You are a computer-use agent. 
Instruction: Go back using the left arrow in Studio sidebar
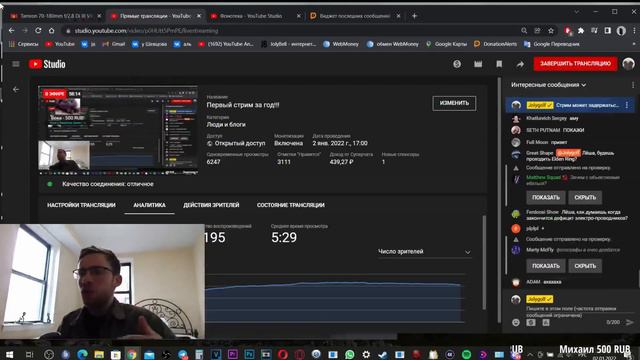click(16, 89)
